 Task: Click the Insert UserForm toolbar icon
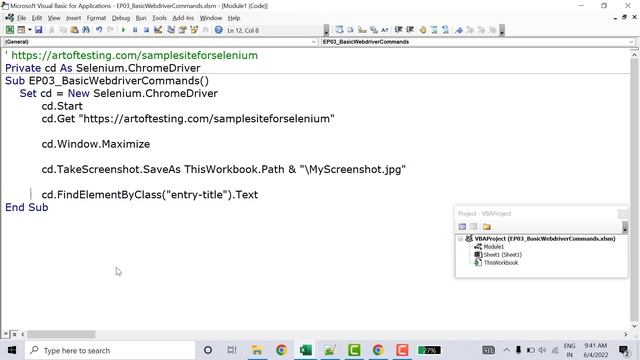point(21,30)
